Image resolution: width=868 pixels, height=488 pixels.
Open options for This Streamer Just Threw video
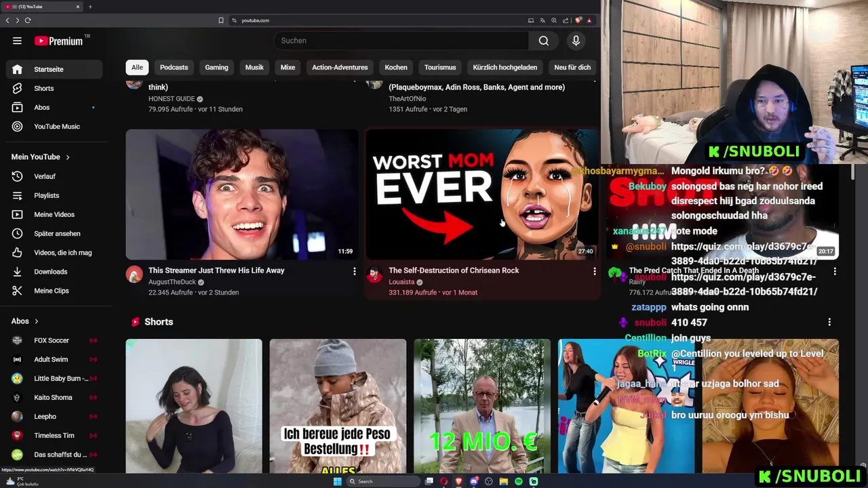(x=354, y=271)
